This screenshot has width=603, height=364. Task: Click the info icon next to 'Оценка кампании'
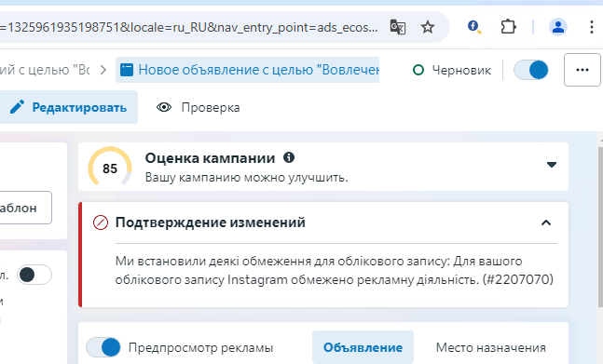(289, 157)
